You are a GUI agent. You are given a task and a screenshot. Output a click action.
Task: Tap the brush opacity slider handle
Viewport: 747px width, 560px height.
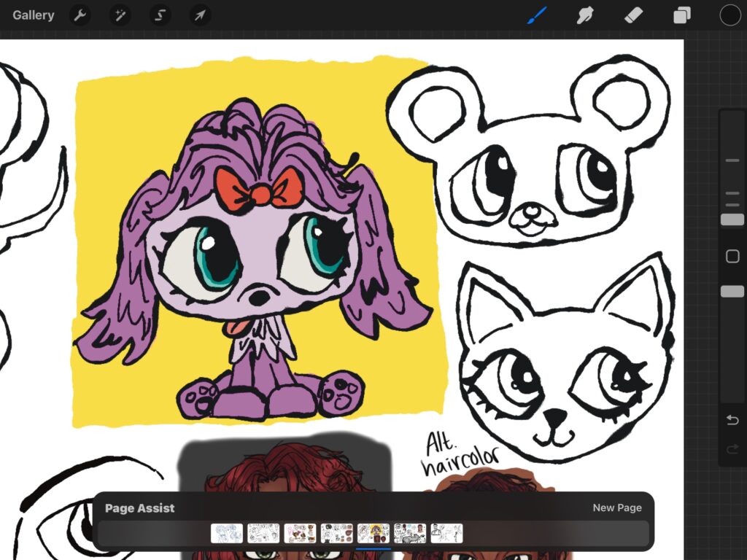coord(732,292)
